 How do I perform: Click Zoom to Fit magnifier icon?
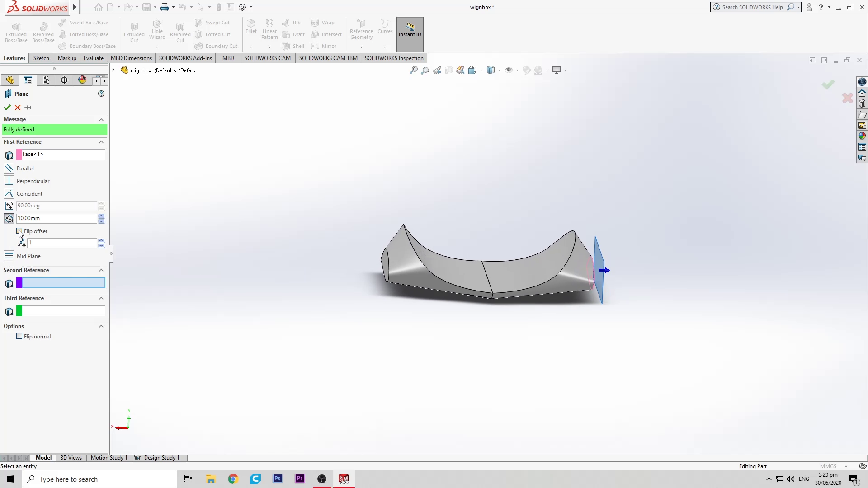click(x=413, y=70)
